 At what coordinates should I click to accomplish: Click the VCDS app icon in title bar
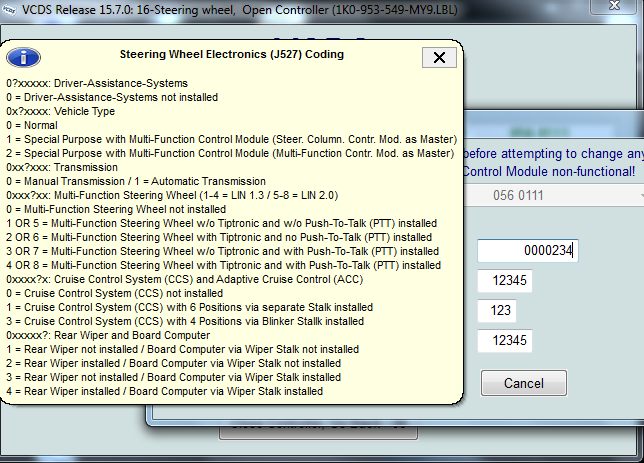pyautogui.click(x=9, y=10)
